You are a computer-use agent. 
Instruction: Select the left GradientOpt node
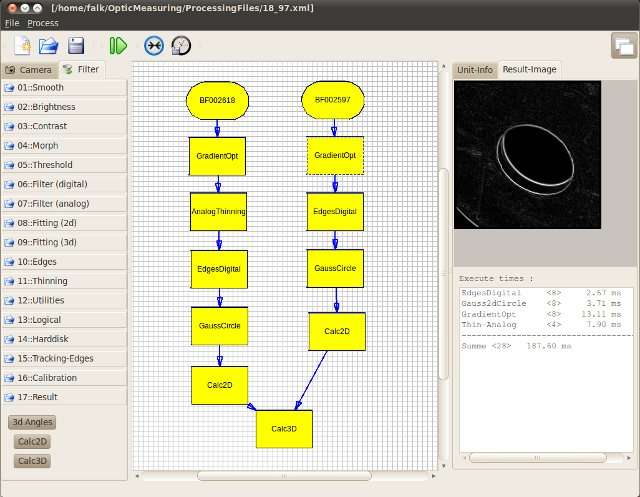pos(217,156)
